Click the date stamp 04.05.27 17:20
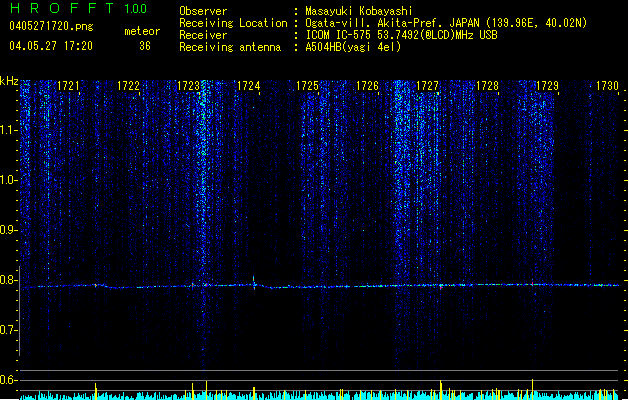 point(51,46)
